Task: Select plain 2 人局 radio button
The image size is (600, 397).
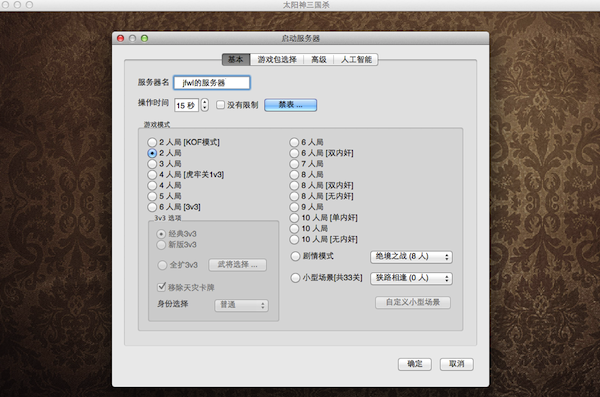Action: tap(152, 153)
